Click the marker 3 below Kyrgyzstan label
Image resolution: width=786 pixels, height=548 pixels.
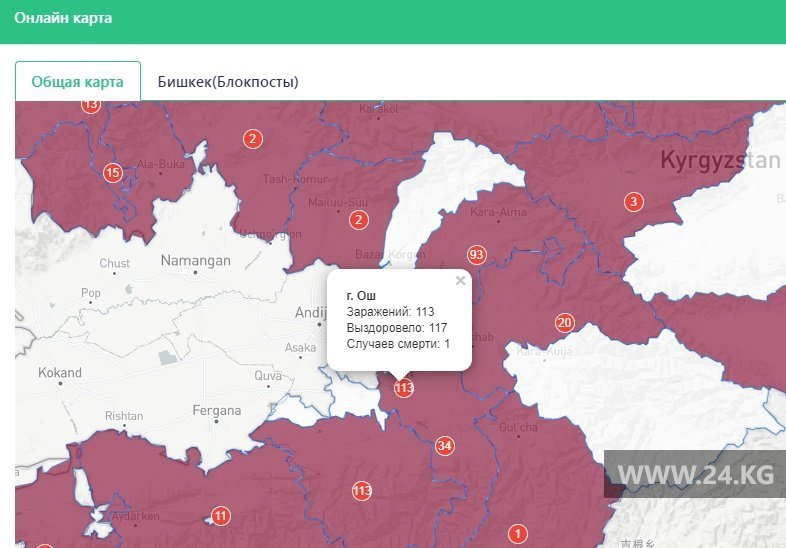click(633, 202)
